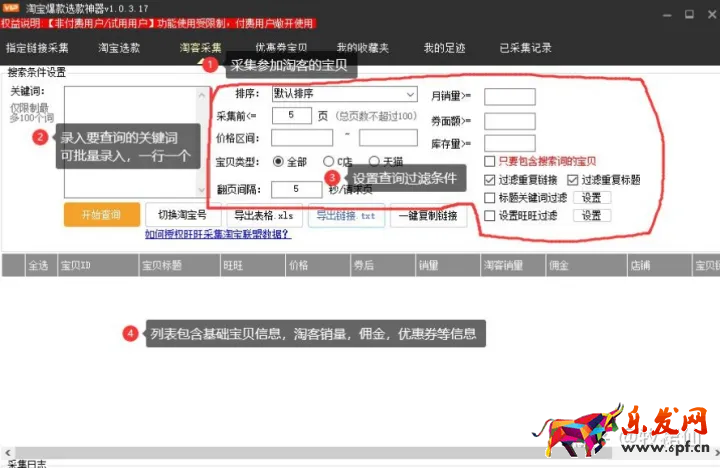Enable the 标题关键词过滤 checkbox
The width and height of the screenshot is (720, 468).
tap(489, 198)
